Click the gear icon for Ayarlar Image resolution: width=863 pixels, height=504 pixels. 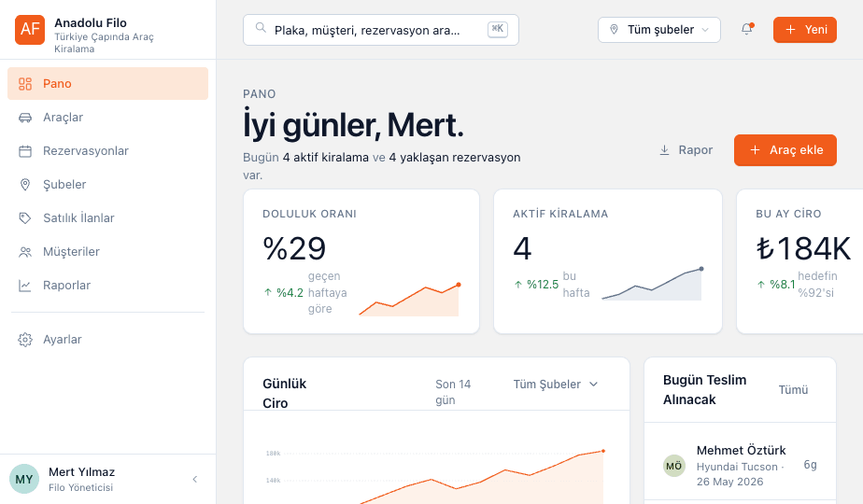point(25,340)
